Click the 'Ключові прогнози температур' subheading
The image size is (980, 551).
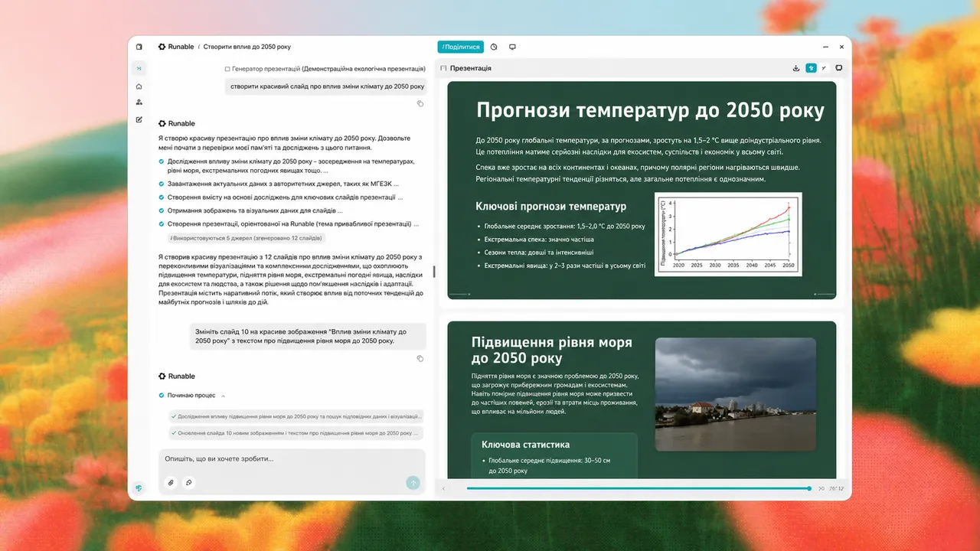551,207
